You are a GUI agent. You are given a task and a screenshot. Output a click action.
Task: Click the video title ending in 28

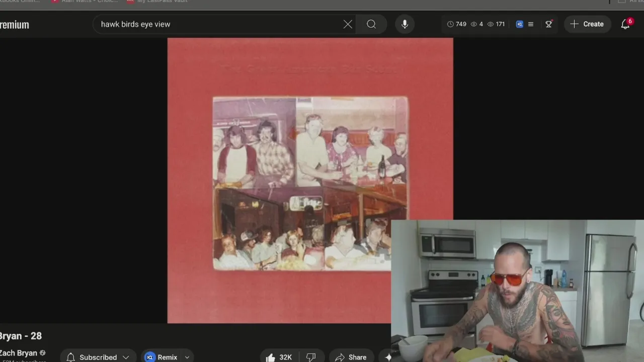click(x=21, y=336)
